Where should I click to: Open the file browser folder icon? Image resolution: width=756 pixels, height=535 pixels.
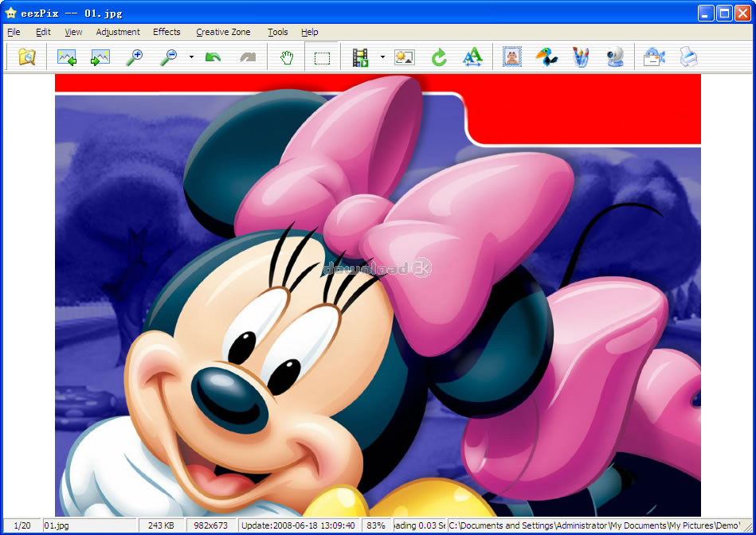point(27,57)
